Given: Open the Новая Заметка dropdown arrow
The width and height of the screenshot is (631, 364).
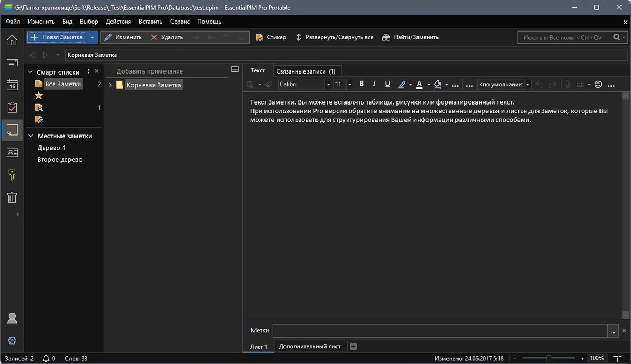Looking at the screenshot, I should point(93,37).
